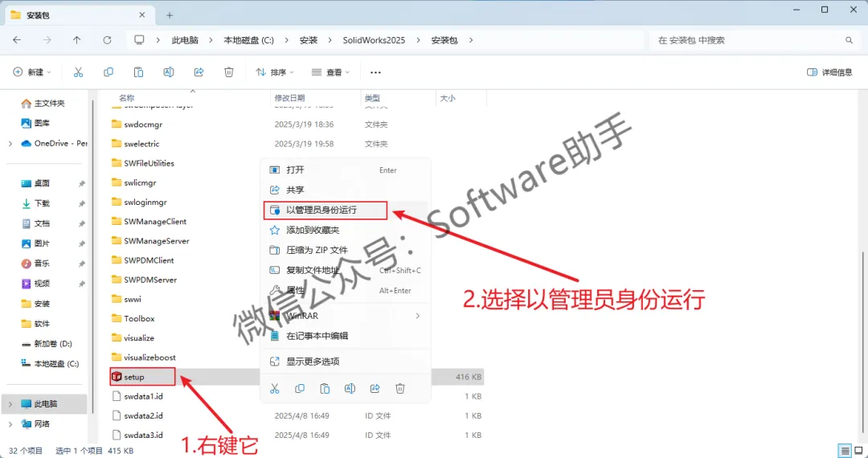Select 打开 in context menu

[346, 170]
